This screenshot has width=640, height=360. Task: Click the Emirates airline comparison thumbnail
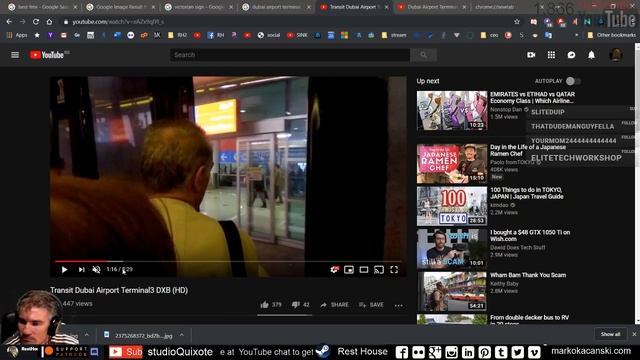click(452, 111)
